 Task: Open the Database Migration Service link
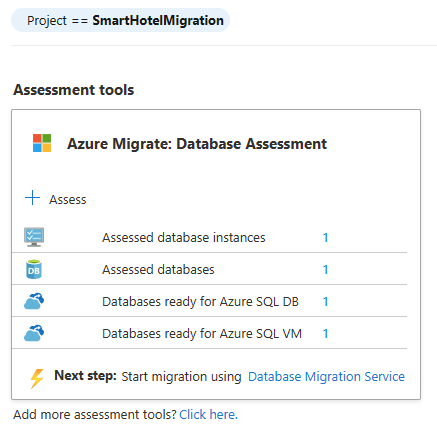326,376
